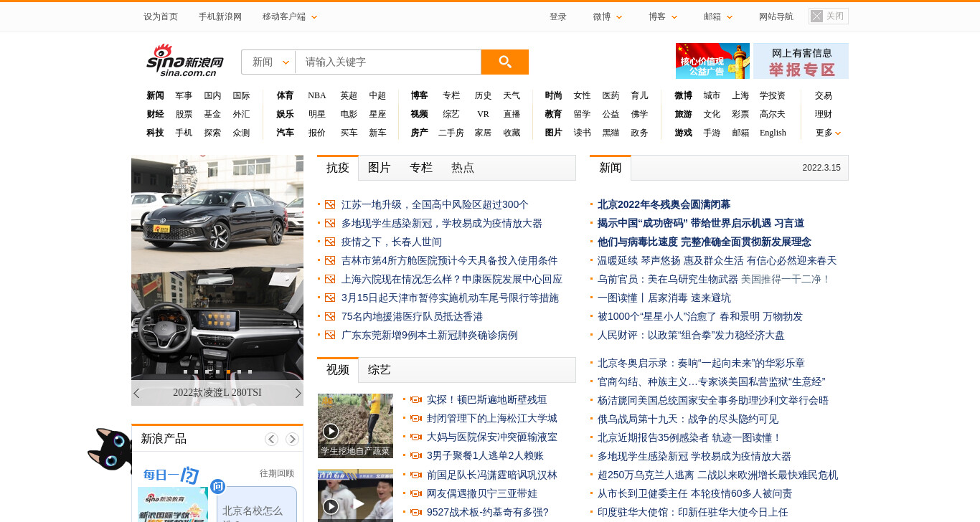Play the 学生挖地自产蔬菜 video thumbnail
Viewport: 980px width, 522px height.
pos(355,426)
